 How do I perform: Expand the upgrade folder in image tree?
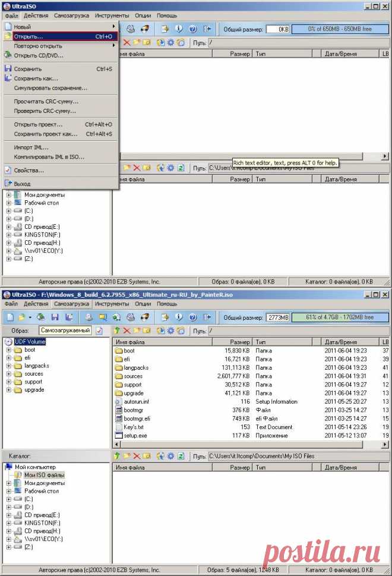(9, 390)
